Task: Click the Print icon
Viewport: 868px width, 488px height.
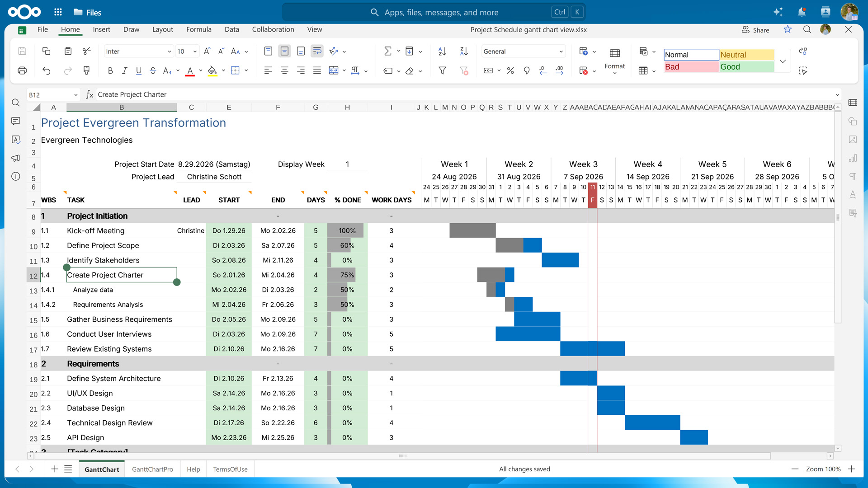Action: coord(22,70)
